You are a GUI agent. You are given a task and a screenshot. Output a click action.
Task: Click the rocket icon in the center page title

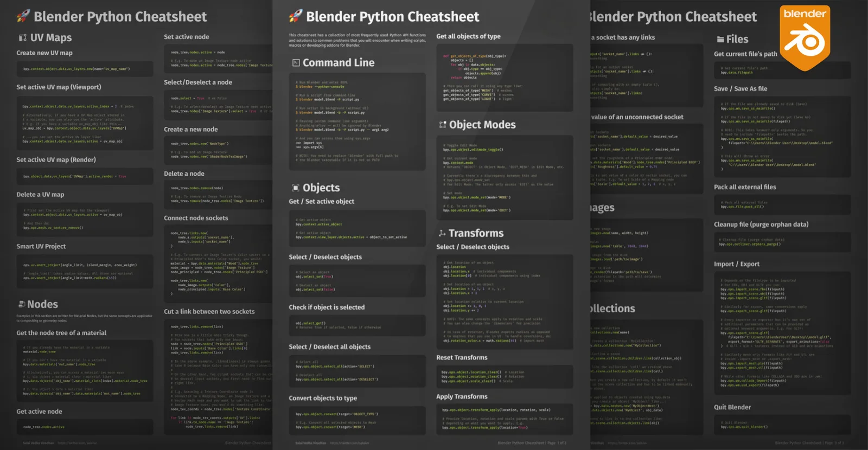coord(296,16)
